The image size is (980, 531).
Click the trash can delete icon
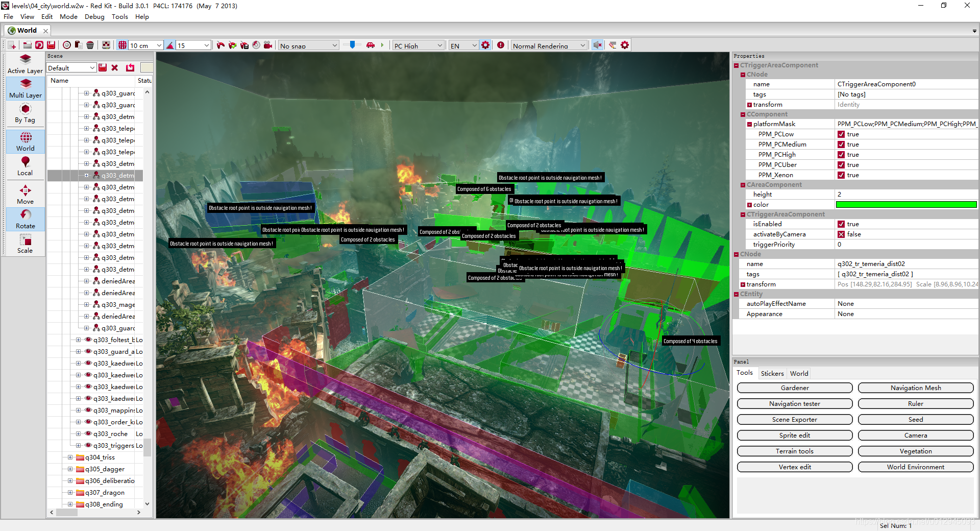coord(90,45)
